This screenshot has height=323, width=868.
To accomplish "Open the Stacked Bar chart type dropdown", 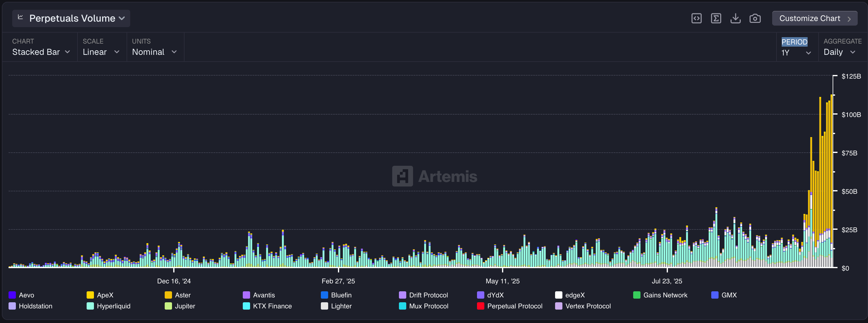I will tap(41, 52).
